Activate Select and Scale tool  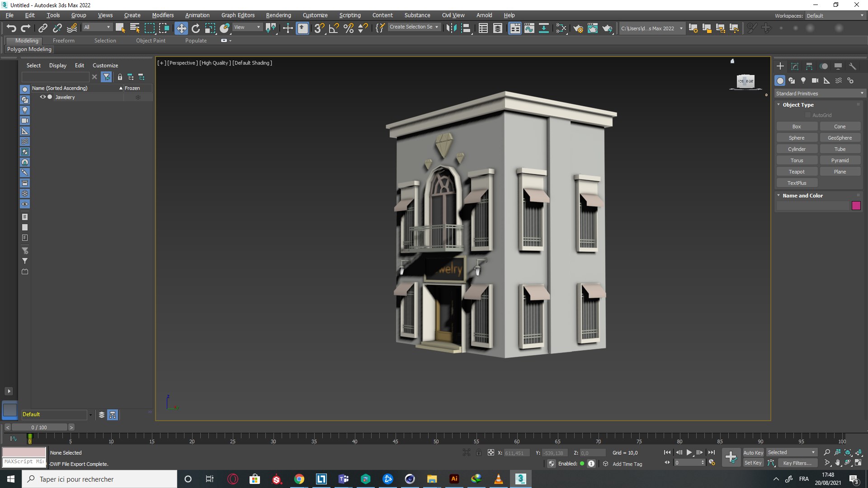[210, 28]
